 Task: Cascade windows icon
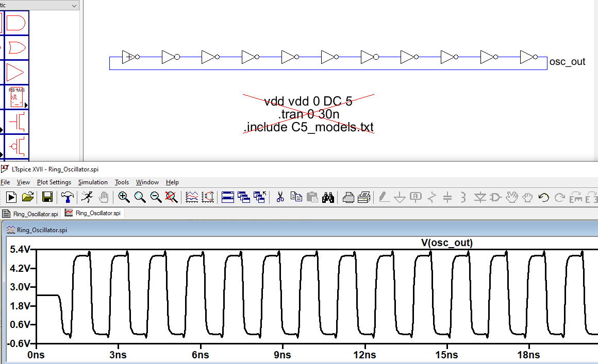tap(244, 197)
